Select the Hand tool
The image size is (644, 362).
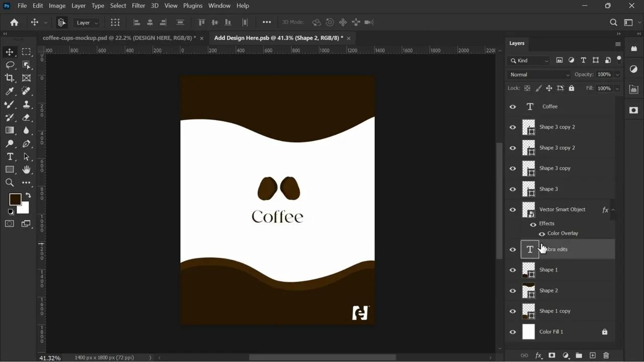[x=26, y=169]
